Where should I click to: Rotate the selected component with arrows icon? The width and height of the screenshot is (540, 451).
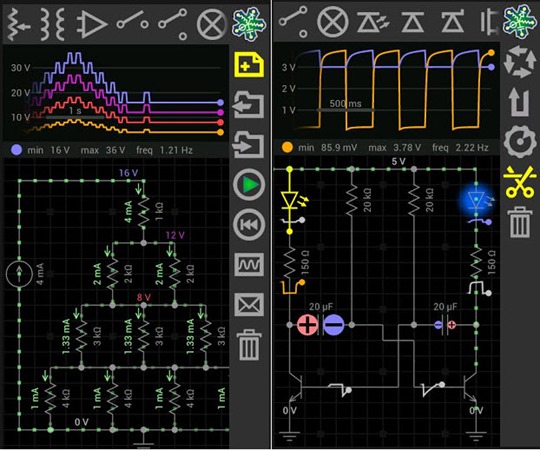[x=520, y=63]
